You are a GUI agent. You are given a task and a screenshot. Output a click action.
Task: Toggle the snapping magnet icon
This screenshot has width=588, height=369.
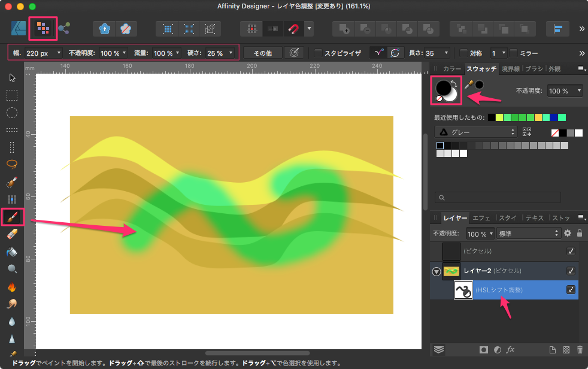click(293, 28)
